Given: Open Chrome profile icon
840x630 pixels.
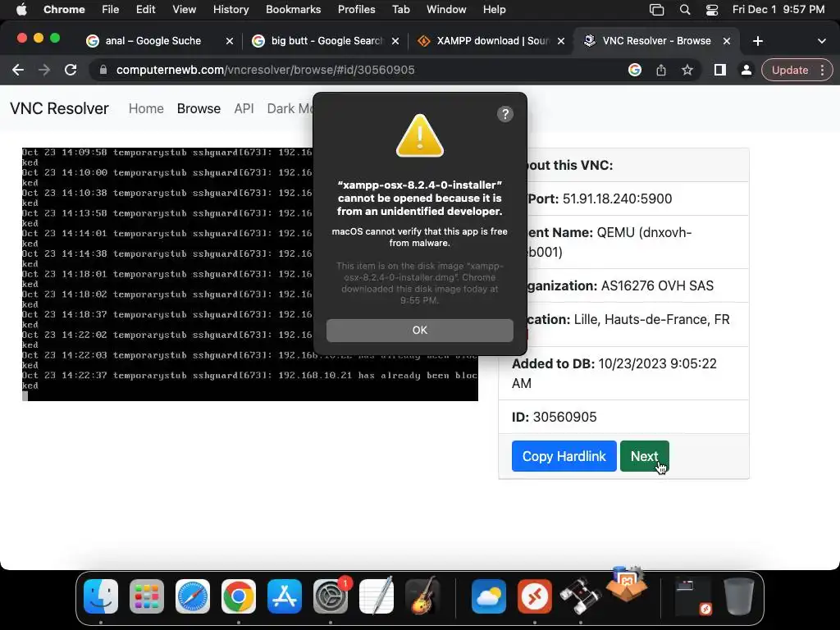Looking at the screenshot, I should (x=746, y=70).
